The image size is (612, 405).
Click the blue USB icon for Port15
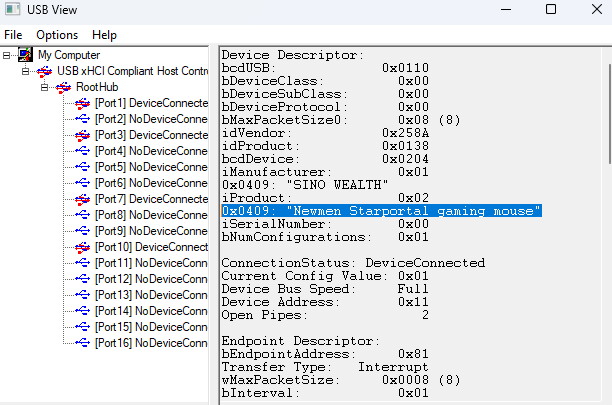tap(82, 327)
